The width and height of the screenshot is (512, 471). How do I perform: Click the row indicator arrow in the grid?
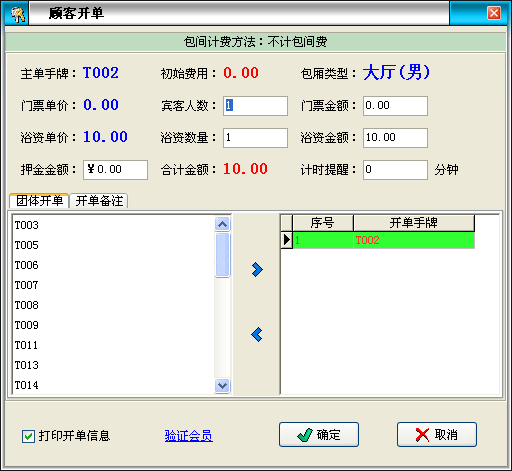(x=287, y=240)
